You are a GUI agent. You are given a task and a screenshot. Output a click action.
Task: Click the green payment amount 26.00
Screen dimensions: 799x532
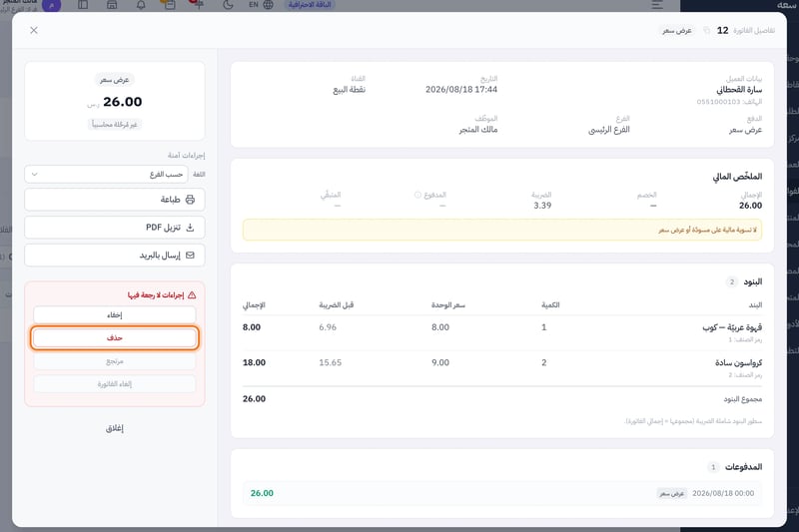click(262, 493)
